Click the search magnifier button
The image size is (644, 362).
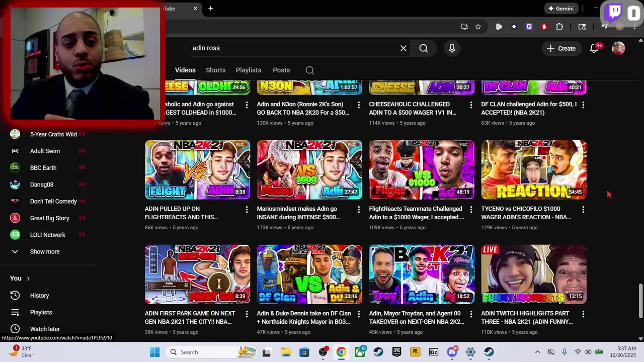(424, 48)
